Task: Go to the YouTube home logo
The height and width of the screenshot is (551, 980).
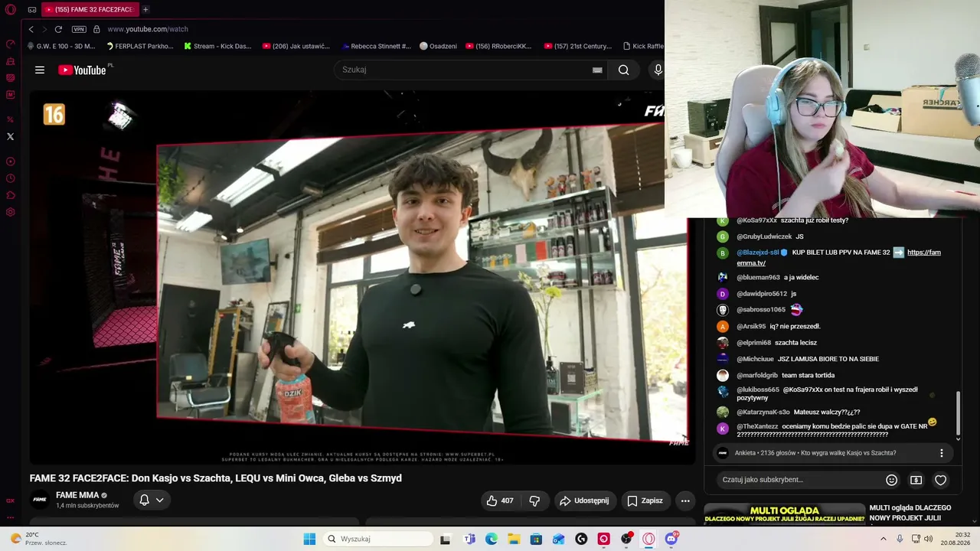Action: [83, 70]
